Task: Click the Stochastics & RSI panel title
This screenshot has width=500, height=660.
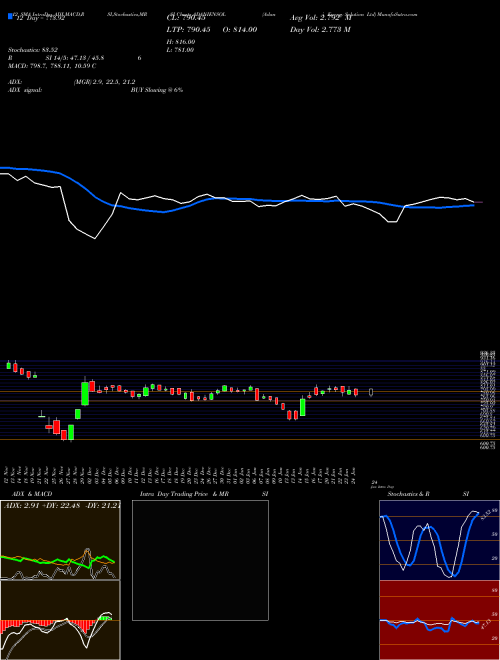Action: 428,494
